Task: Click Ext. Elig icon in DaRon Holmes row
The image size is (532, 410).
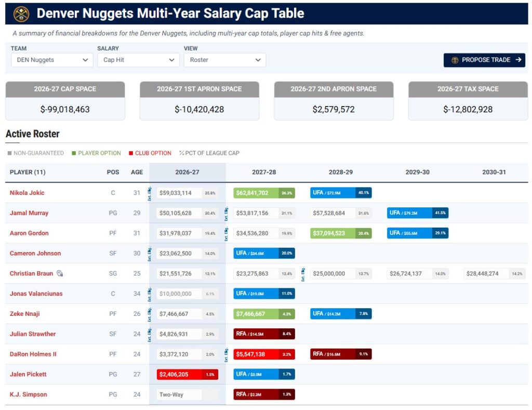Action: pos(227,354)
